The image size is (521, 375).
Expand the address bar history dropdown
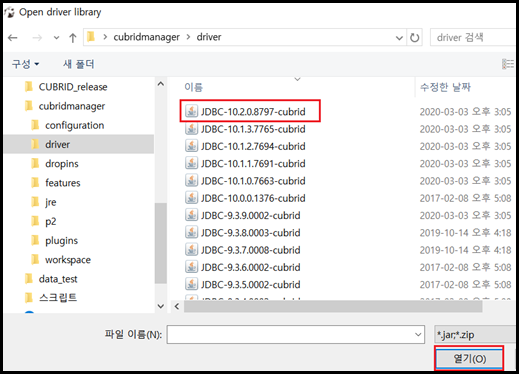399,38
